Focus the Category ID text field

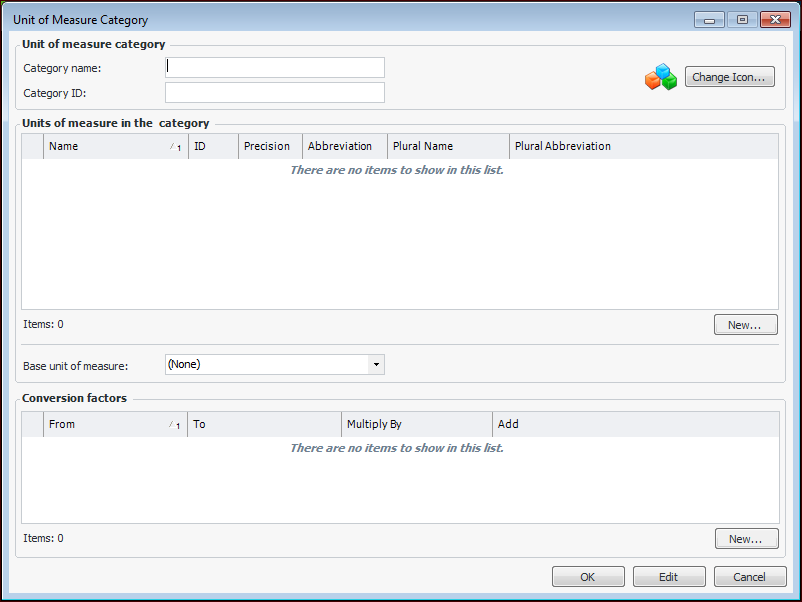pos(275,93)
